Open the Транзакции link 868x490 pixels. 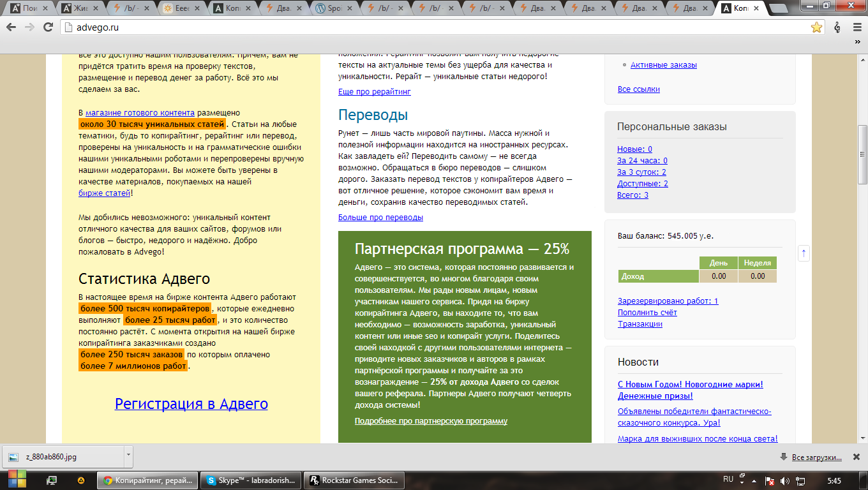640,324
